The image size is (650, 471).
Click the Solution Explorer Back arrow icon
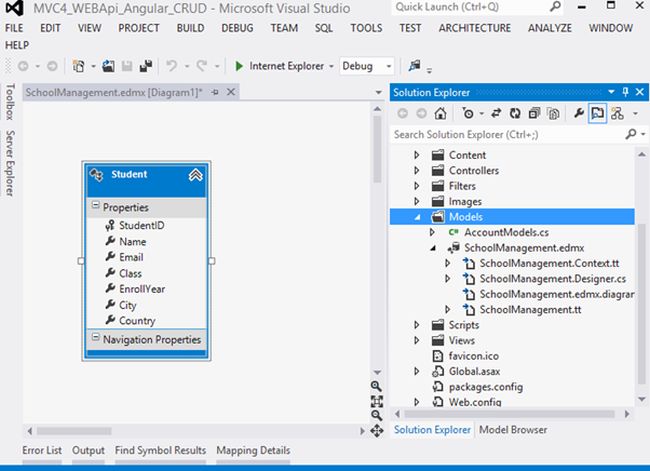point(402,113)
